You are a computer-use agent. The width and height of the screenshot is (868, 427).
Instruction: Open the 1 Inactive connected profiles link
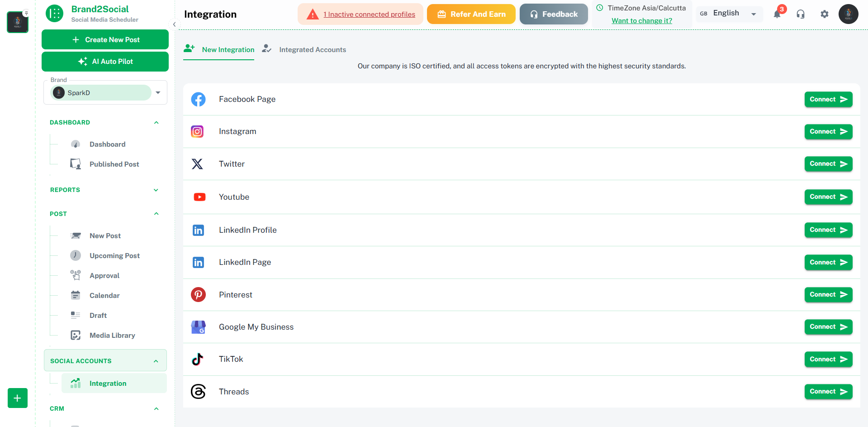(x=370, y=14)
